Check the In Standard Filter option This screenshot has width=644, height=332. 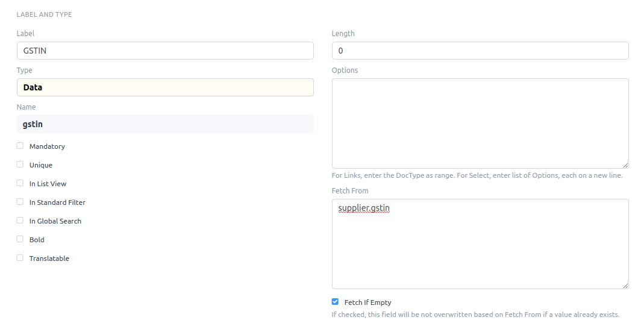(x=20, y=202)
